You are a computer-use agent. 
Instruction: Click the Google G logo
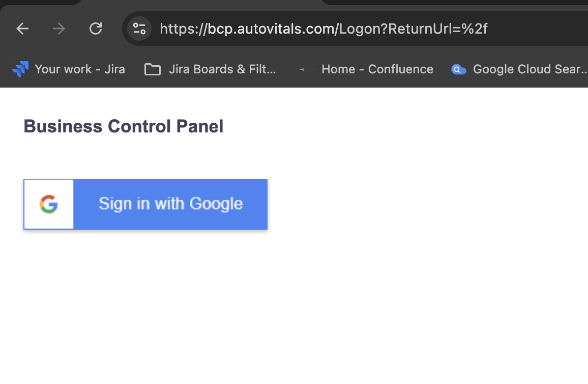[x=49, y=204]
